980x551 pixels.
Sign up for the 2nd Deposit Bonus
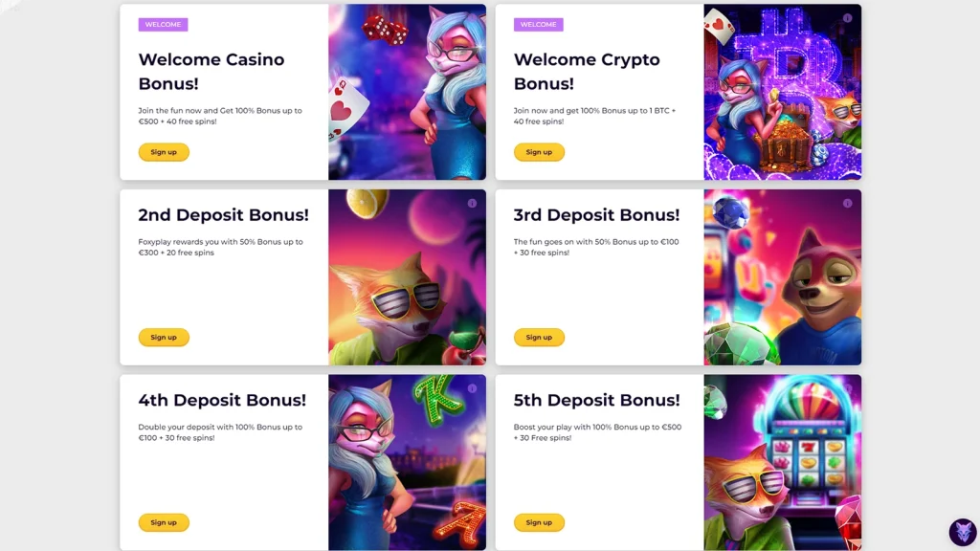click(164, 338)
